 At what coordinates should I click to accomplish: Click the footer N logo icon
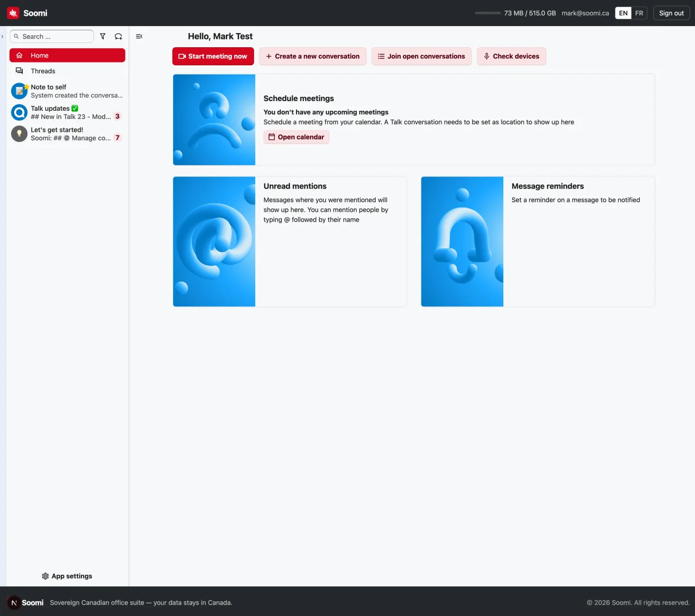14,603
